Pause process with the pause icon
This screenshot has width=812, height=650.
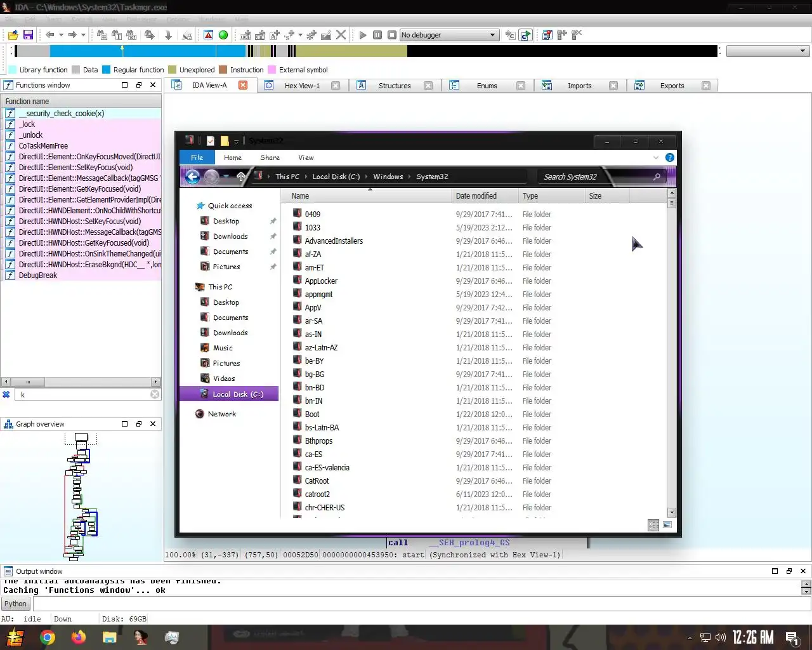coord(377,35)
